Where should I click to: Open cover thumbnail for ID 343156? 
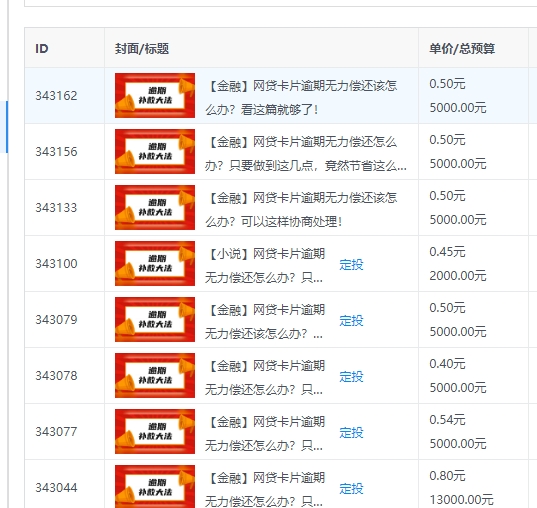[155, 151]
